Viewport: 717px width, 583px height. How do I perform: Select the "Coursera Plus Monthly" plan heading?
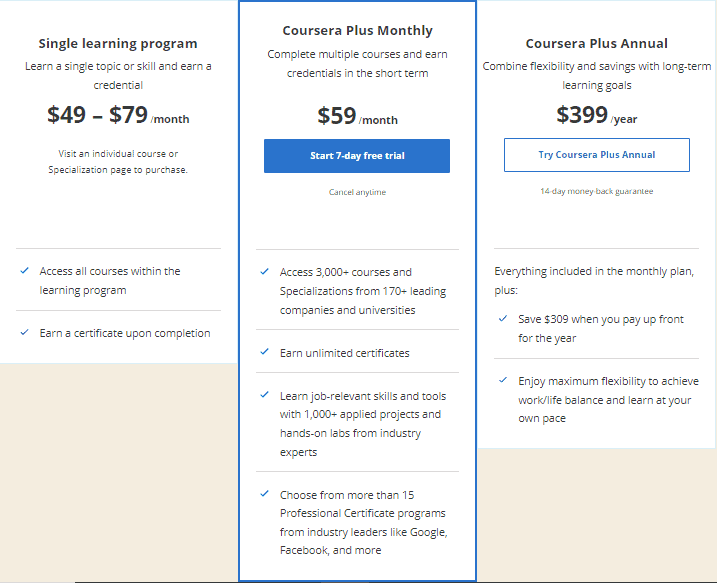pos(357,31)
